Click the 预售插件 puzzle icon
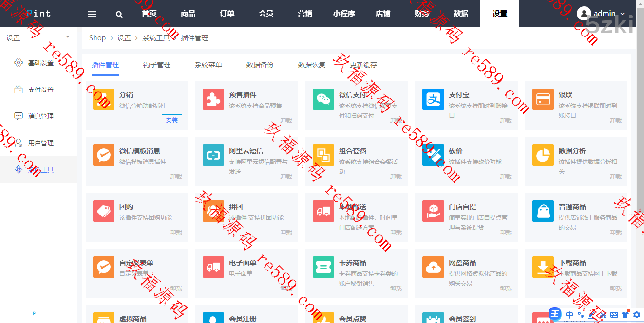644x323 pixels. 213,99
